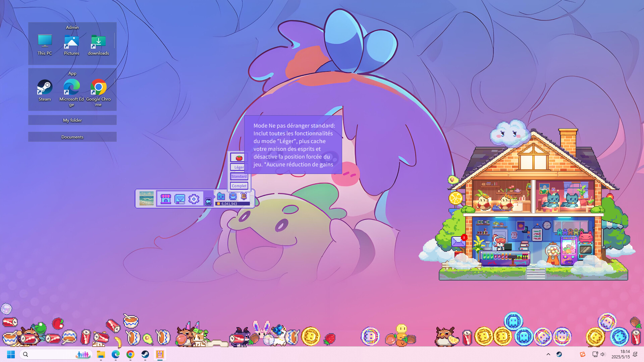
Task: Open the heart collection book
Action: [180, 199]
